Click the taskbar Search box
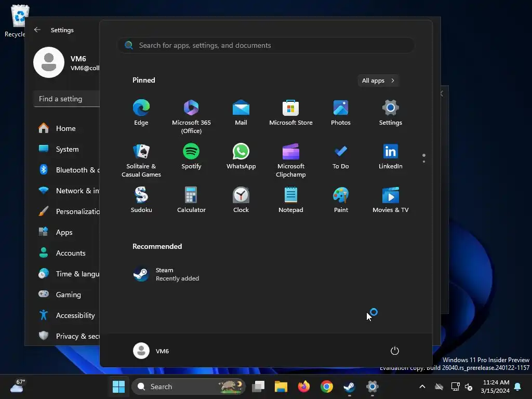The height and width of the screenshot is (399, 532). pyautogui.click(x=188, y=387)
